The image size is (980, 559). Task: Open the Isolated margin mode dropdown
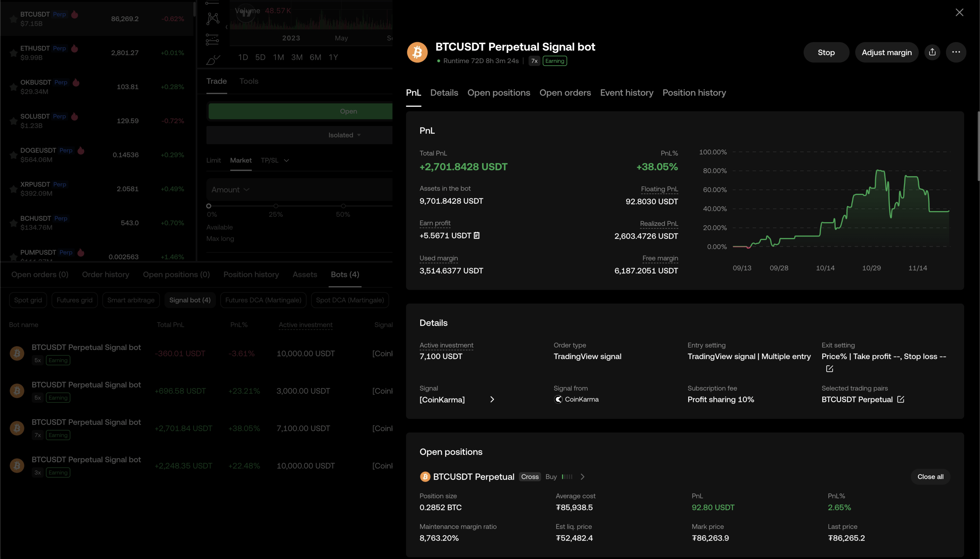(344, 135)
